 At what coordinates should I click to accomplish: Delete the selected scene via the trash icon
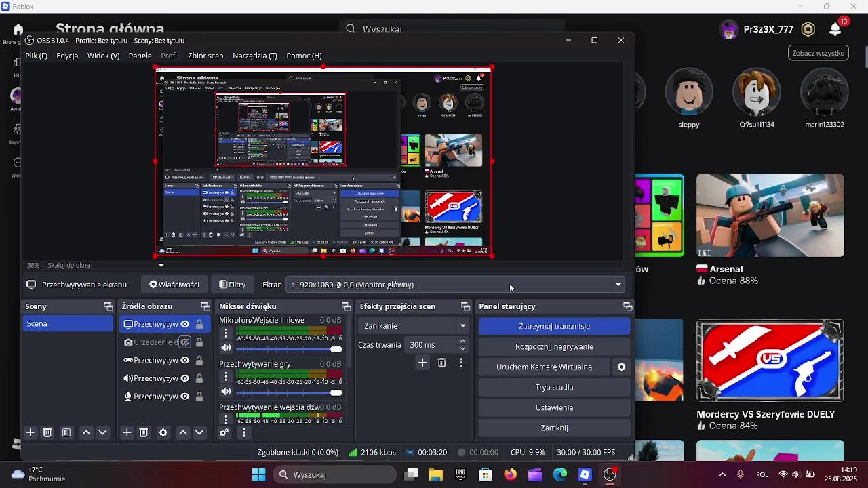pos(47,432)
